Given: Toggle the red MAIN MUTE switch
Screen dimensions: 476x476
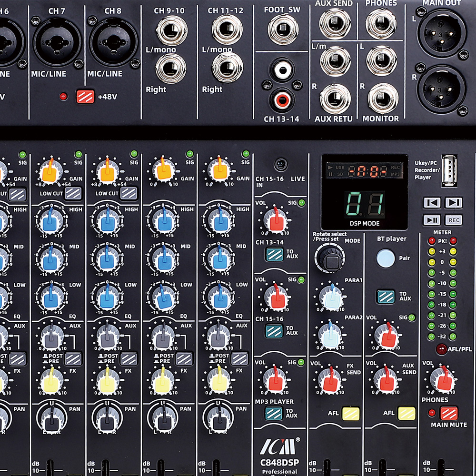Looking at the screenshot, I should tap(448, 413).
